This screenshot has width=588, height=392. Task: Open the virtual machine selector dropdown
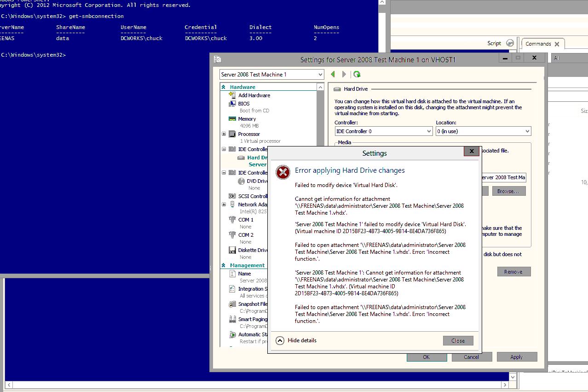321,75
